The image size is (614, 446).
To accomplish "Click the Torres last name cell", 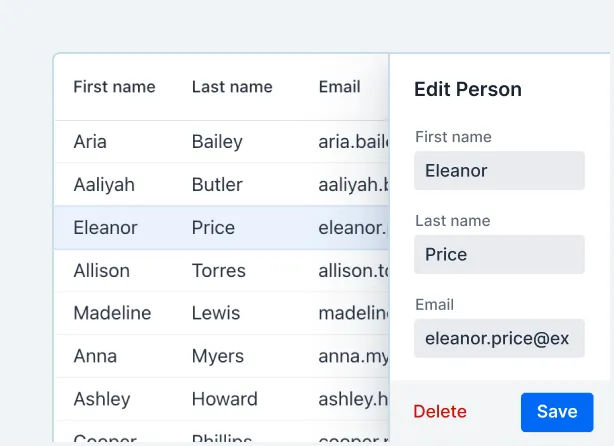I will pos(219,271).
